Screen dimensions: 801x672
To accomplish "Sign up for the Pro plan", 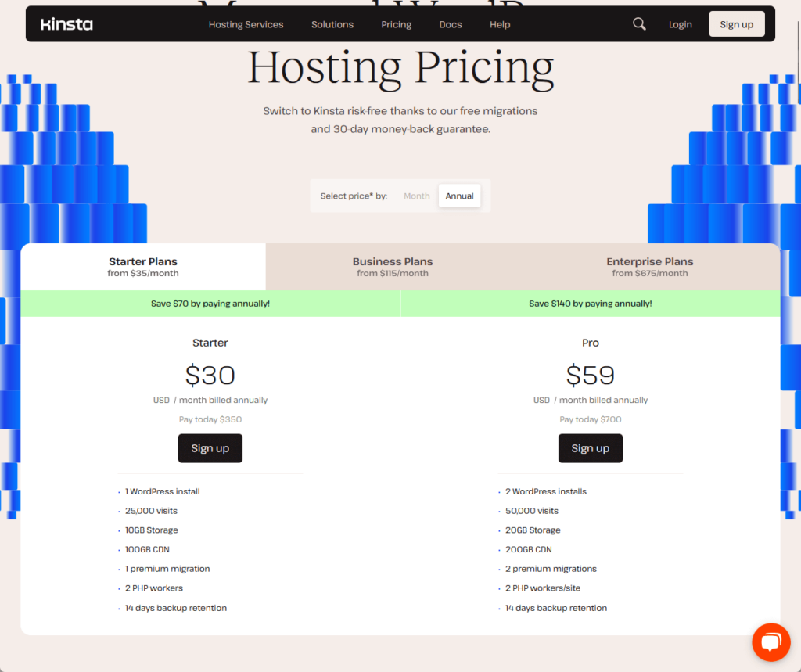I will [590, 448].
